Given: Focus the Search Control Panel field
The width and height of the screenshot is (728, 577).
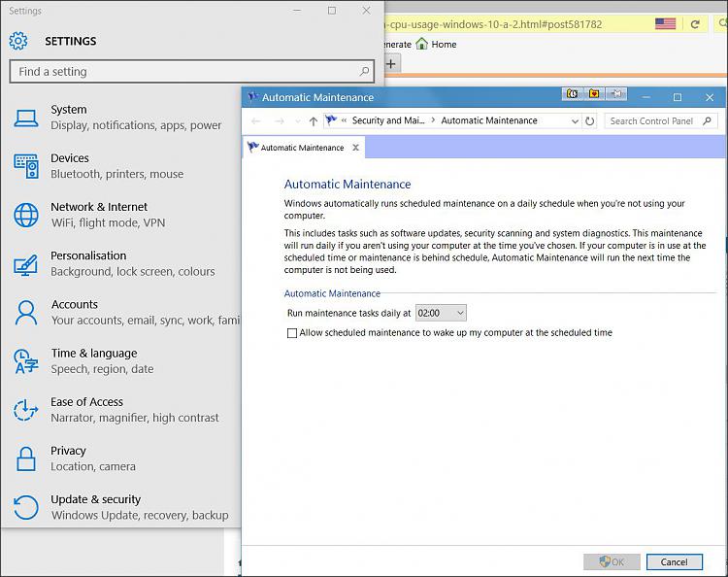Looking at the screenshot, I should tap(660, 120).
